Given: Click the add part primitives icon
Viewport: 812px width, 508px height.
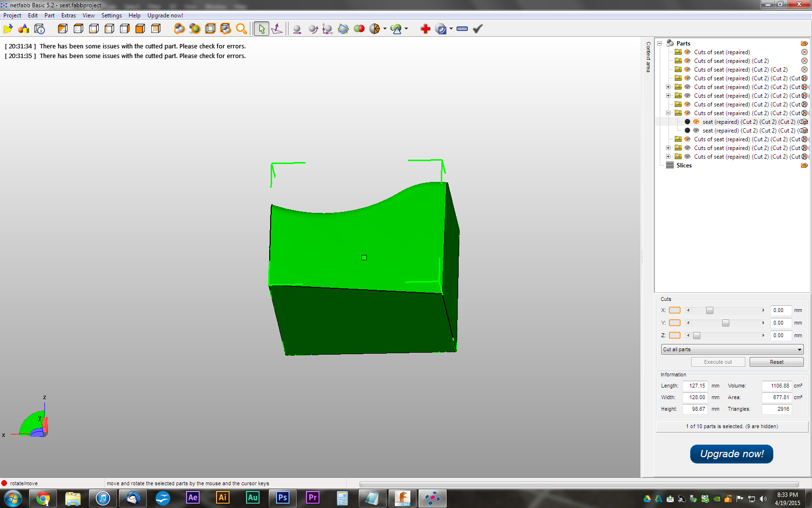Looking at the screenshot, I should (x=23, y=29).
